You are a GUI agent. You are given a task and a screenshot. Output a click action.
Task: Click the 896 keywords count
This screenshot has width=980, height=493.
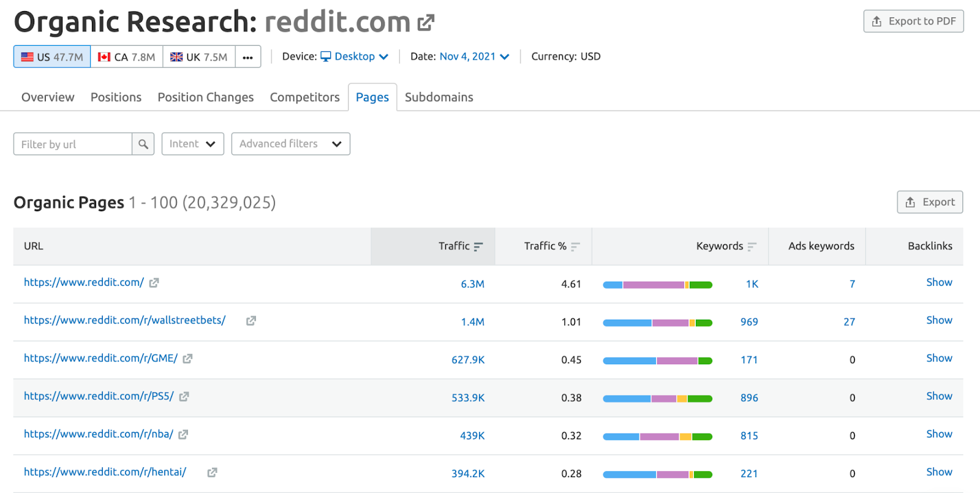749,398
